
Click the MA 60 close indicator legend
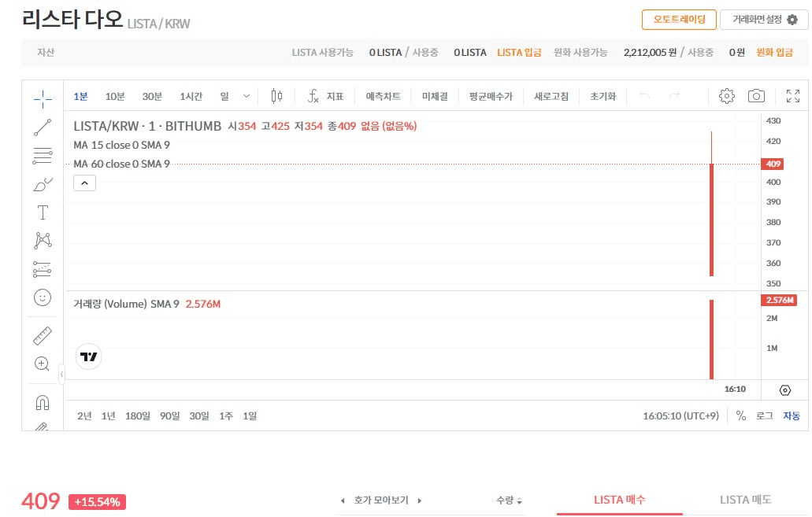click(122, 164)
